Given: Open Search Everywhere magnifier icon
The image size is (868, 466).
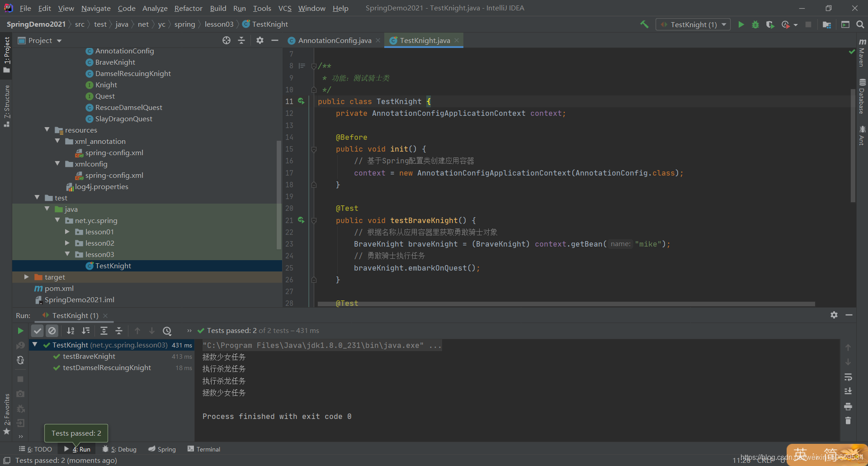Looking at the screenshot, I should coord(860,24).
